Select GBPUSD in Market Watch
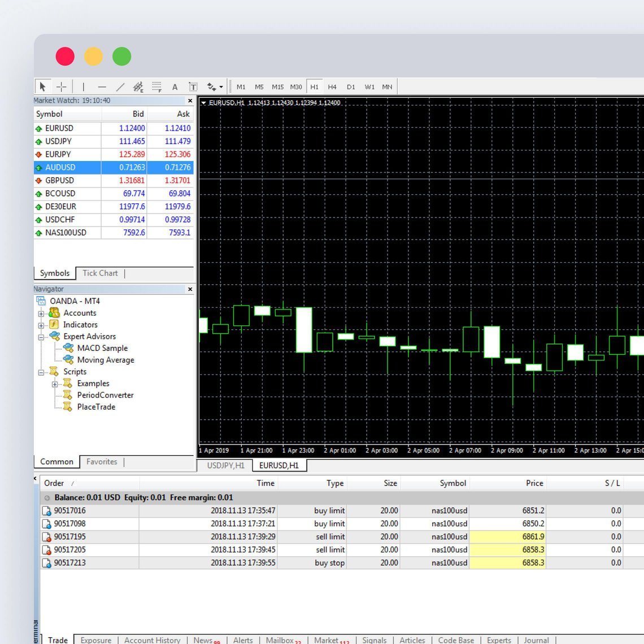644x644 pixels. pyautogui.click(x=60, y=180)
